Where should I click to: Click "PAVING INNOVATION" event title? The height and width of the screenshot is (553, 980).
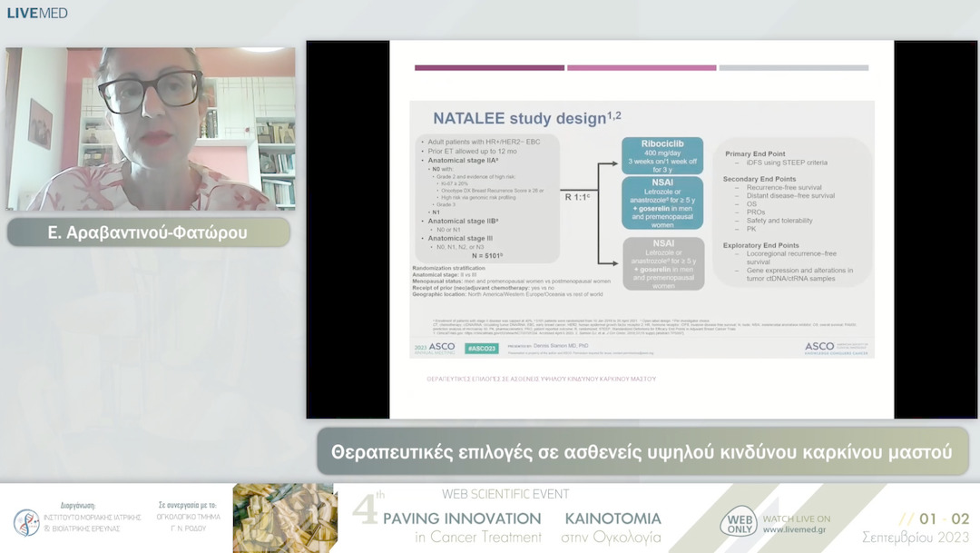tap(462, 518)
